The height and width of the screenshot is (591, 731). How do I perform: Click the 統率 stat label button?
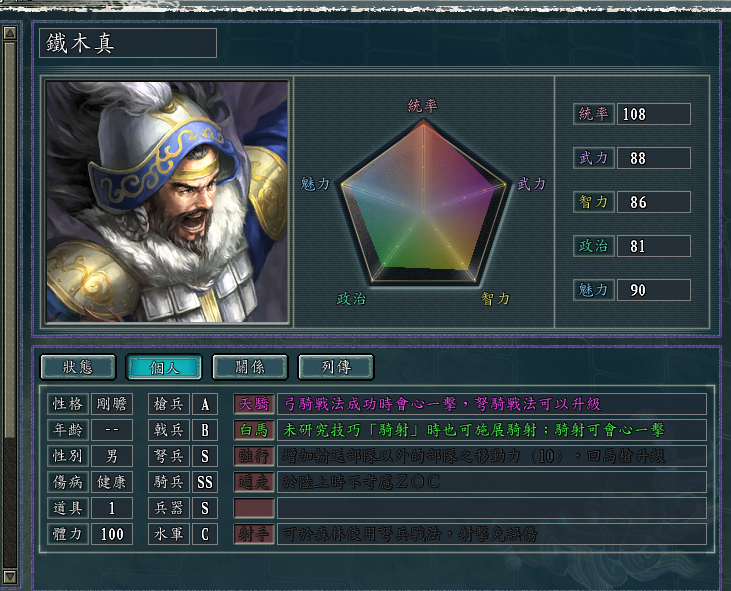593,114
